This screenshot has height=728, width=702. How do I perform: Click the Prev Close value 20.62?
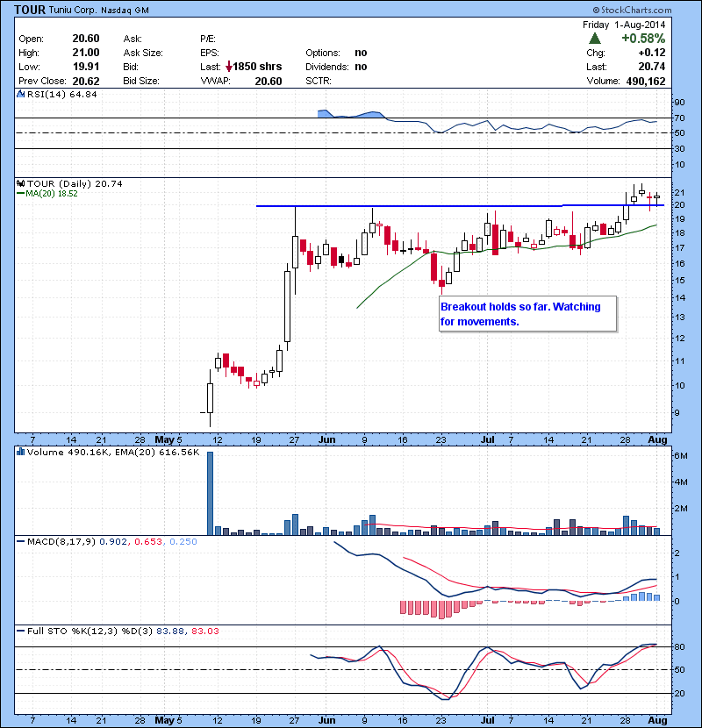pos(86,82)
